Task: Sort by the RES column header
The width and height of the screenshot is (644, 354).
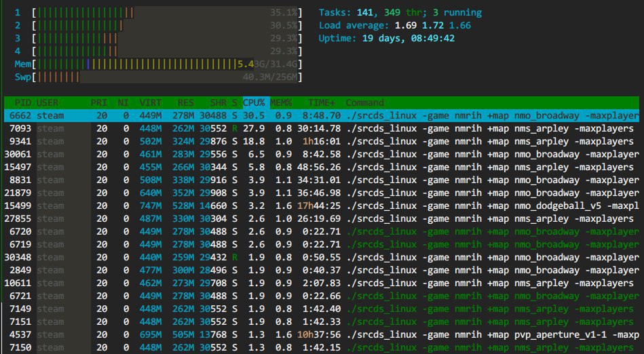Action: [186, 102]
